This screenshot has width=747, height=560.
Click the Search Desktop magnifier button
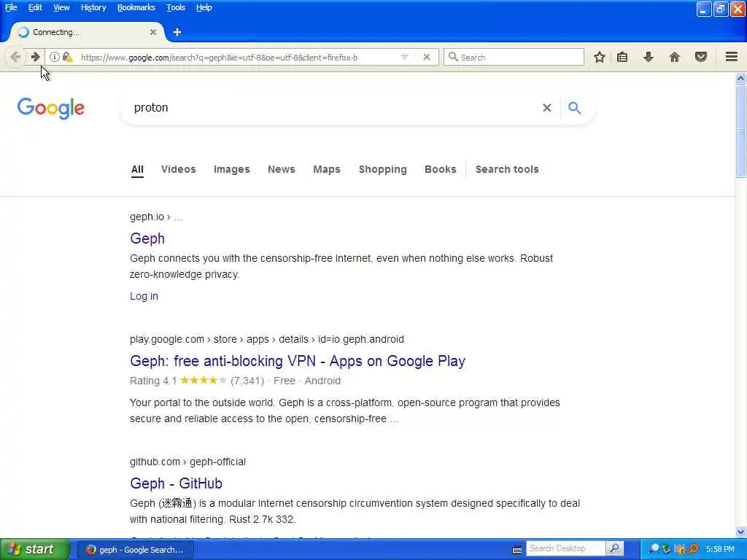point(614,548)
